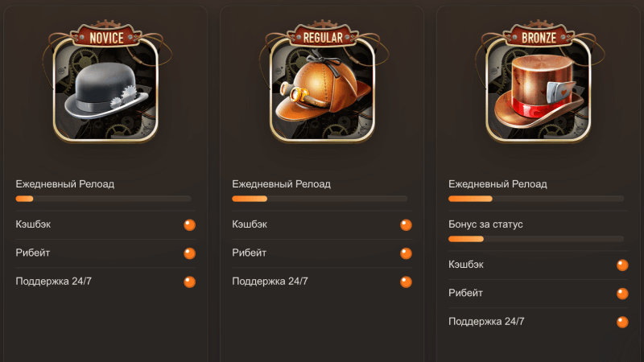Click the orange Кэшбэк indicator in Novice card
644x362 pixels.
(189, 225)
